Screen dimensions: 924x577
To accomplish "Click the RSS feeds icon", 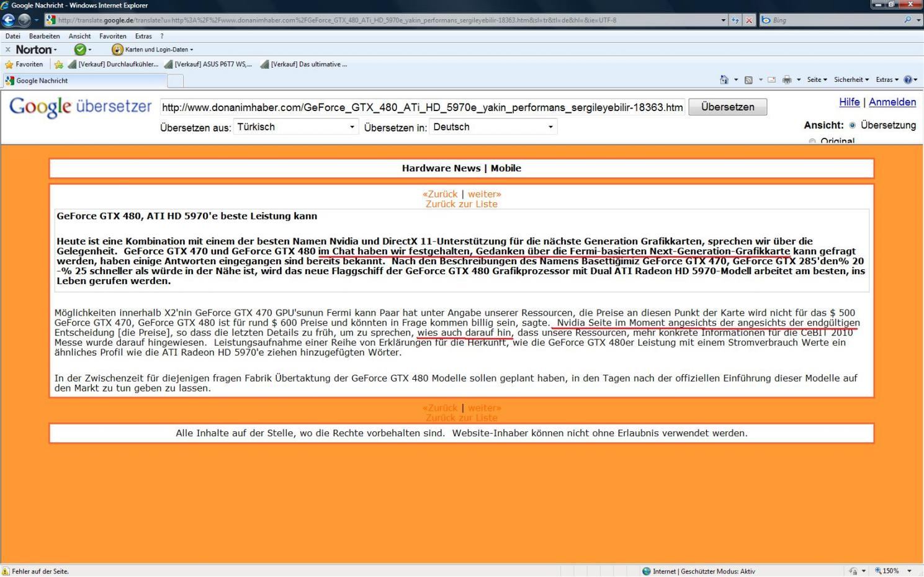I will pos(748,79).
